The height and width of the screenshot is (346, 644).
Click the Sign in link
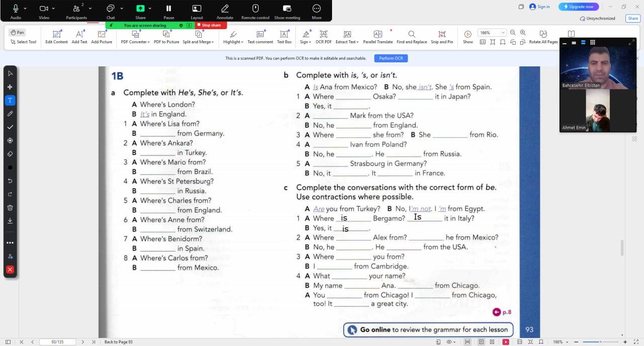[x=539, y=7]
